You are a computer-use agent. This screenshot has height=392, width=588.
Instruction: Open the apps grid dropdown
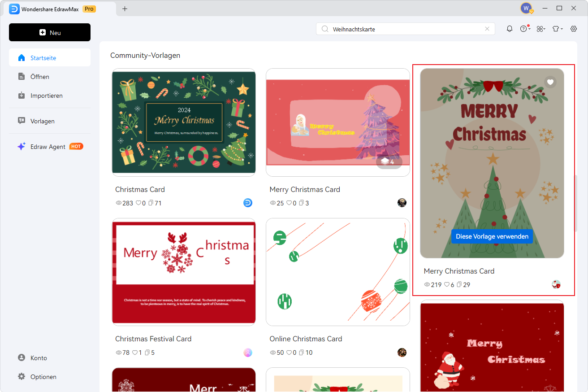pyautogui.click(x=541, y=28)
